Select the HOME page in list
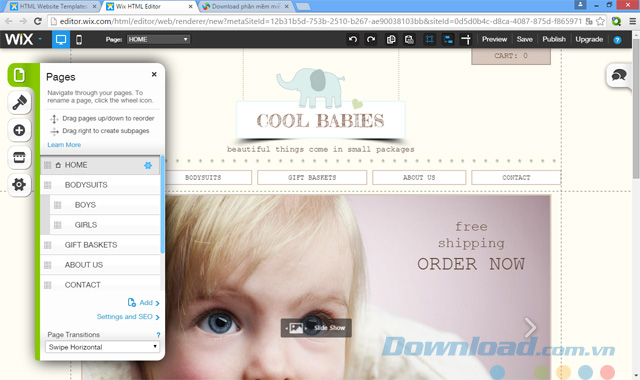The height and width of the screenshot is (380, 640). point(100,165)
